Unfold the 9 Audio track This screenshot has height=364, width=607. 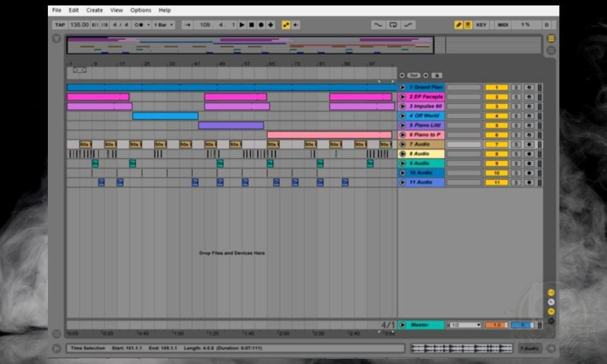[x=402, y=163]
